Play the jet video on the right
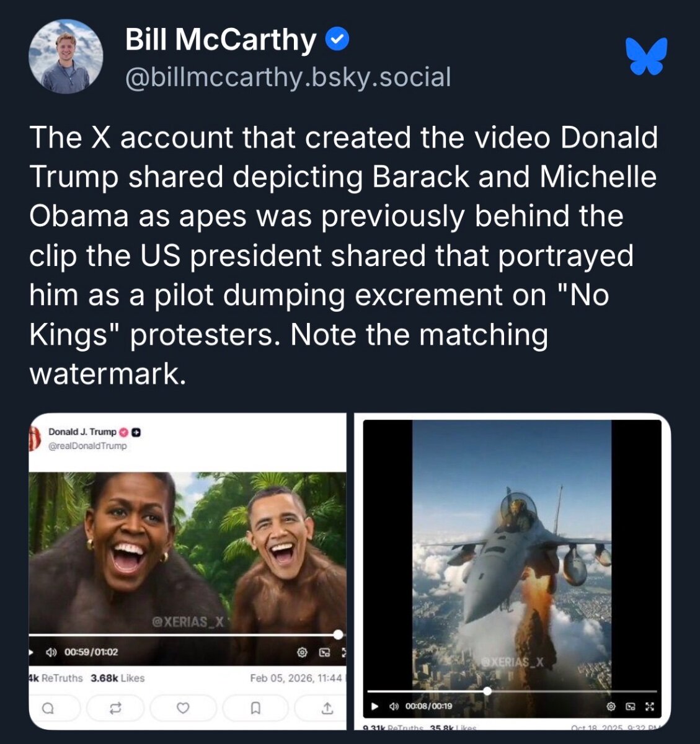 (x=374, y=706)
